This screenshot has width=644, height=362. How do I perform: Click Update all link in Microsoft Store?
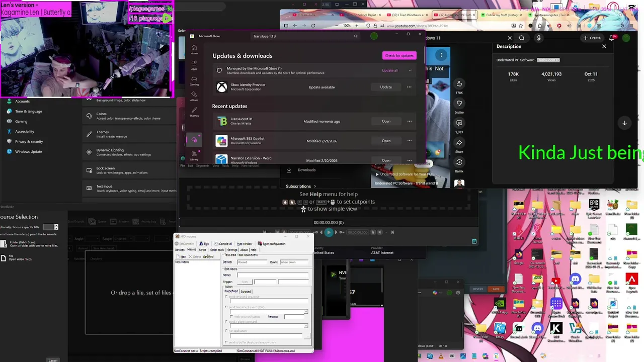click(389, 70)
